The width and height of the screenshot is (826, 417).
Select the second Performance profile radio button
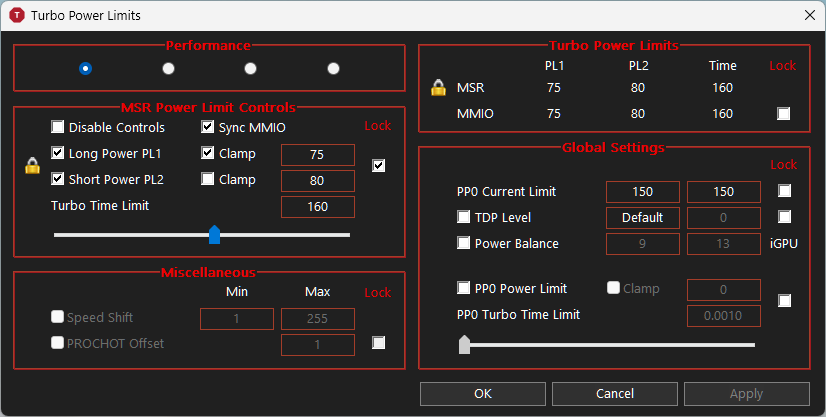point(168,68)
